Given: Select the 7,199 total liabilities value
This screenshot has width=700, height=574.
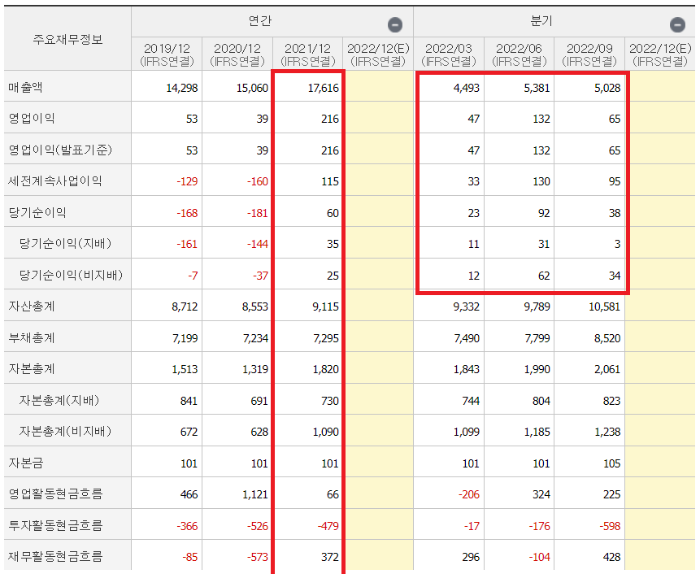Looking at the screenshot, I should pos(185,338).
